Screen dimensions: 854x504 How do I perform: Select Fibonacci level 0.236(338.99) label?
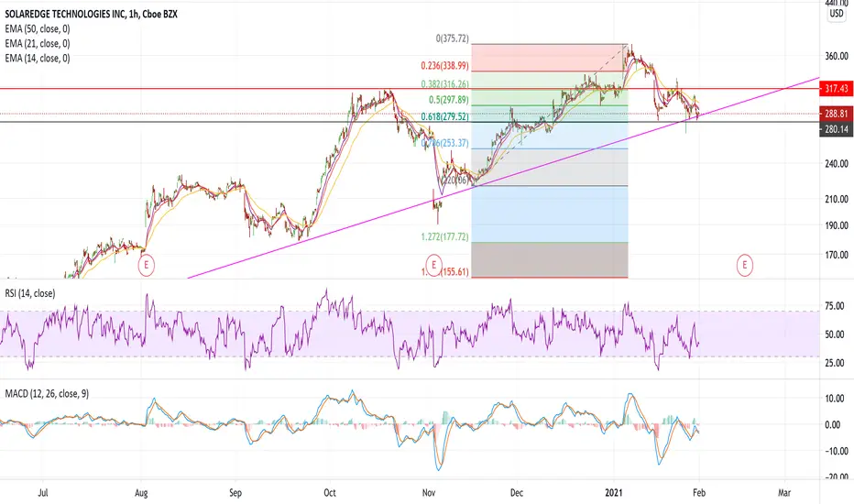444,66
